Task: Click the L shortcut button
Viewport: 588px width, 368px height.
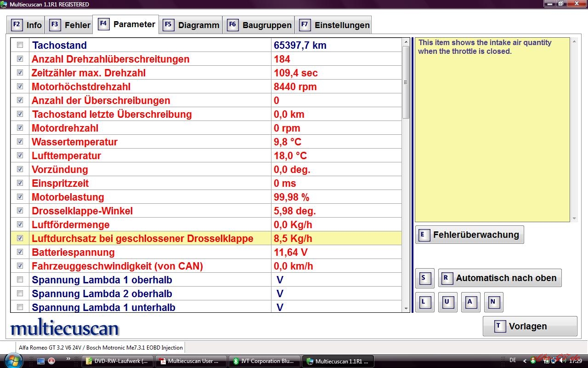Action: click(x=424, y=302)
